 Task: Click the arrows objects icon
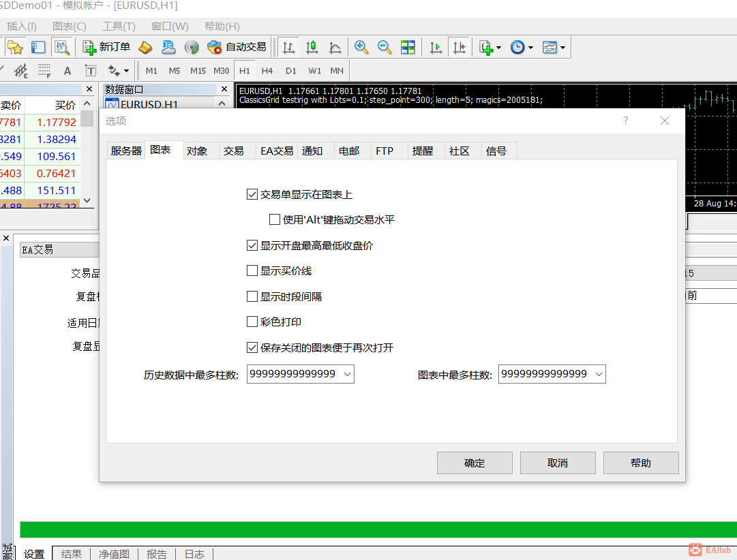[x=113, y=71]
